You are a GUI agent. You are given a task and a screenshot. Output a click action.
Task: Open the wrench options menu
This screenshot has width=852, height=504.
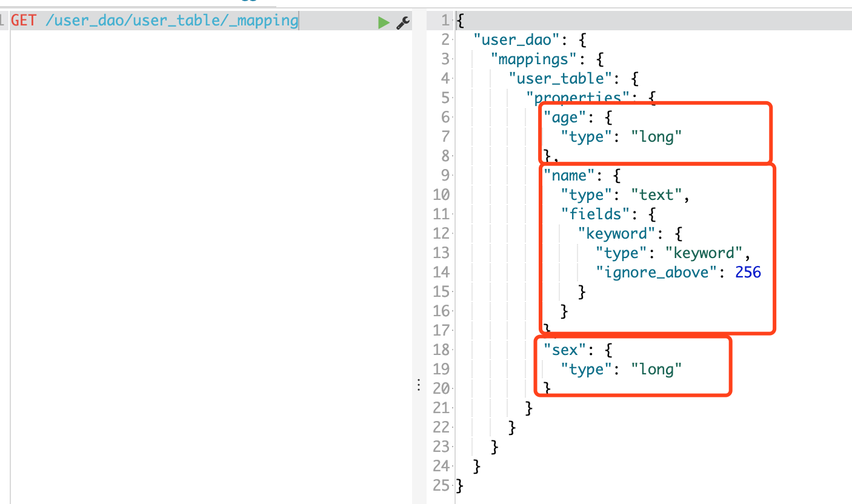(x=403, y=22)
